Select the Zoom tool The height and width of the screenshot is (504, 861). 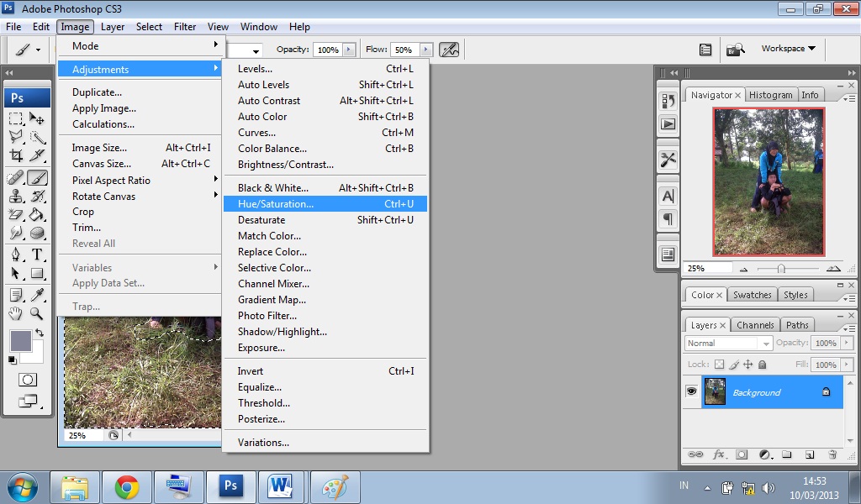pyautogui.click(x=37, y=313)
